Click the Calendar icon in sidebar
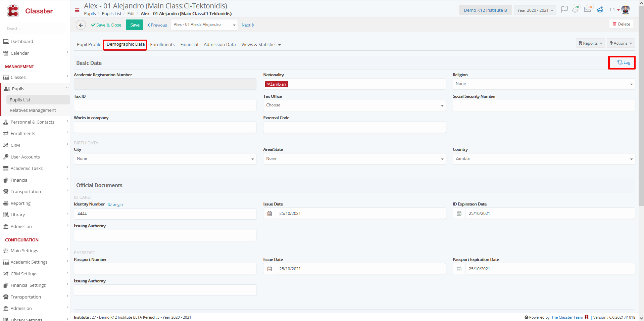Screen dimensions: 644x321 (6, 53)
